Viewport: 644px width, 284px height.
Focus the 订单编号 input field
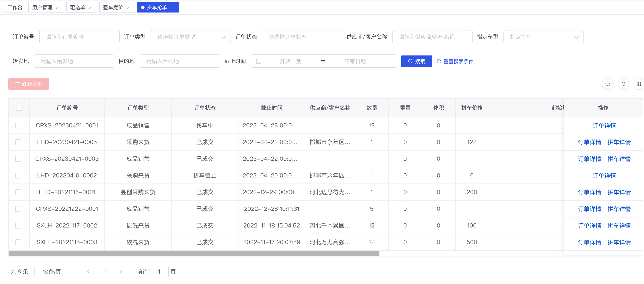point(79,37)
